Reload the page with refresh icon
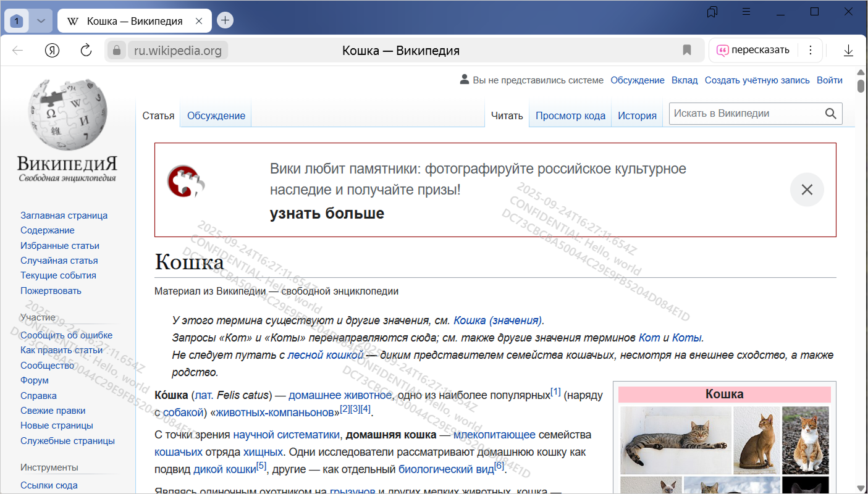 pyautogui.click(x=86, y=51)
